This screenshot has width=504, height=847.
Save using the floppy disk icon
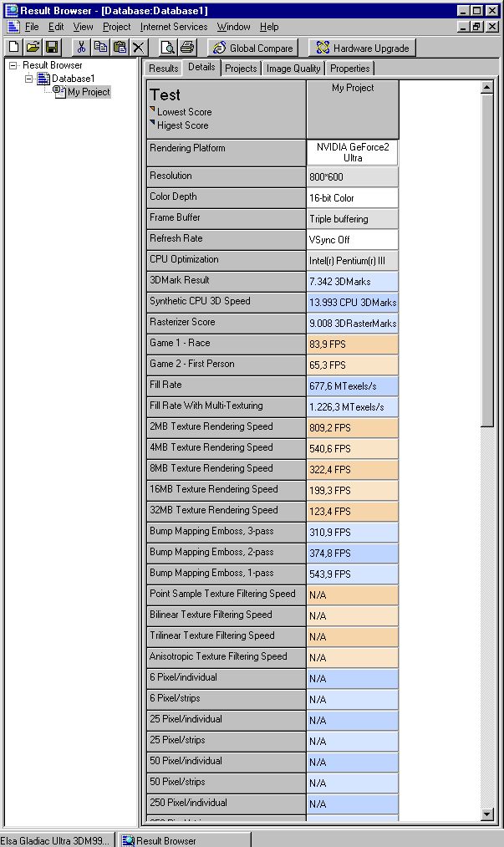51,48
